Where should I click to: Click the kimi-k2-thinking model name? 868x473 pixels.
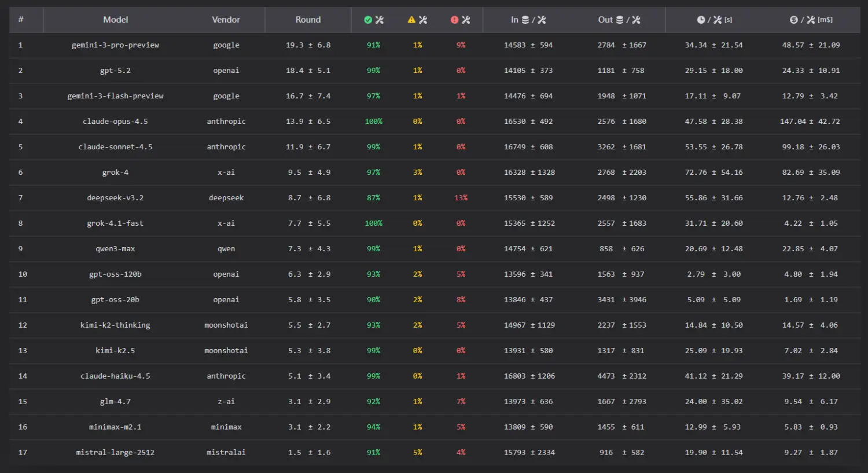[x=115, y=325]
